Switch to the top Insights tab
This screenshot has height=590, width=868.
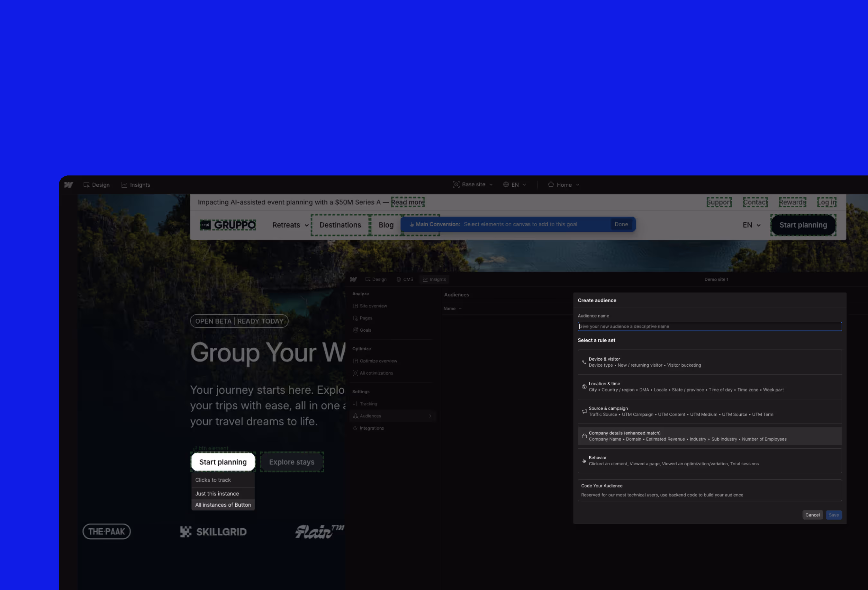tap(136, 185)
